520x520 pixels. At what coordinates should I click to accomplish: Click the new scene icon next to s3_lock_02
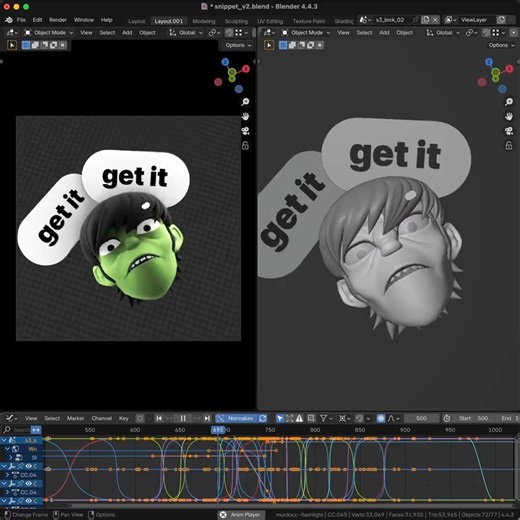426,20
